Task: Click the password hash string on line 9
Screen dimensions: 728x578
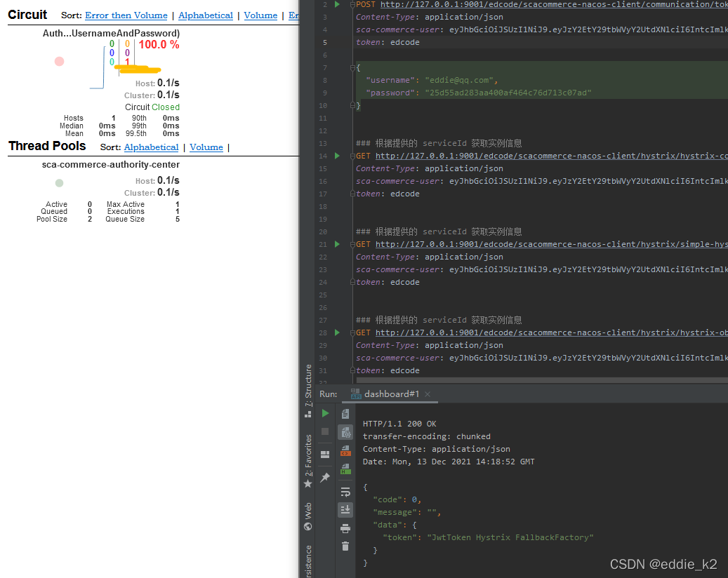Action: click(x=508, y=93)
